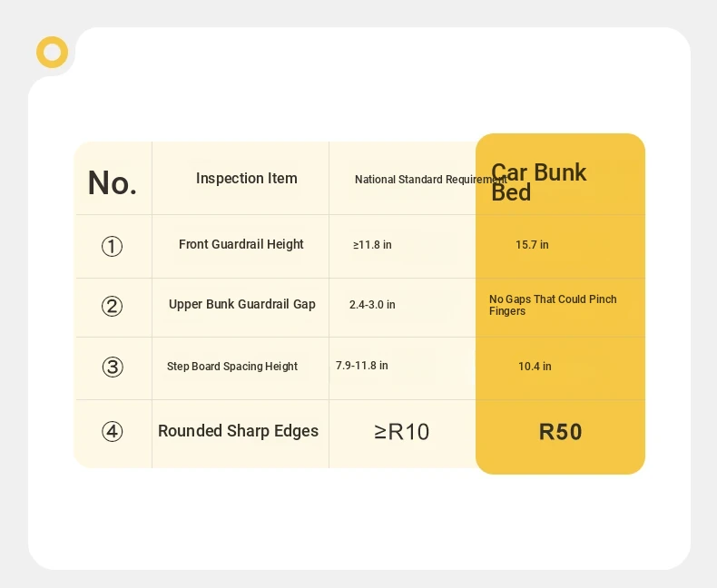
Task: Click the 'Car Bunk Bed' heading
Action: click(x=538, y=182)
